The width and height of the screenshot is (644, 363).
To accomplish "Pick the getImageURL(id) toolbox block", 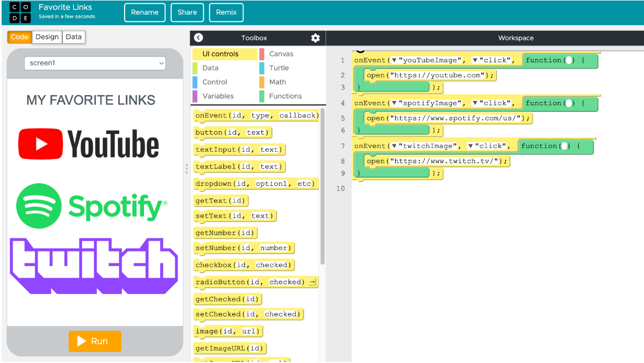I will pyautogui.click(x=230, y=348).
